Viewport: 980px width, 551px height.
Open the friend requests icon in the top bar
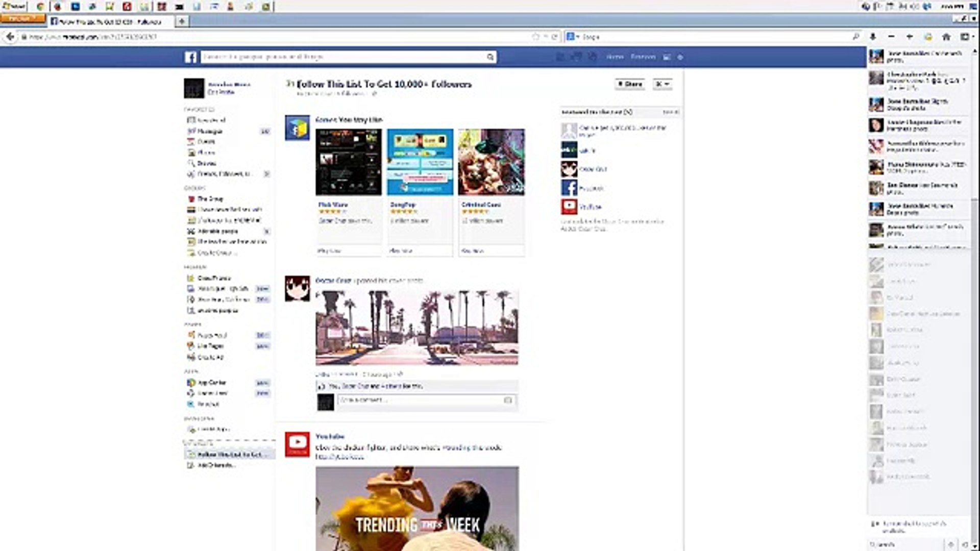pyautogui.click(x=560, y=57)
